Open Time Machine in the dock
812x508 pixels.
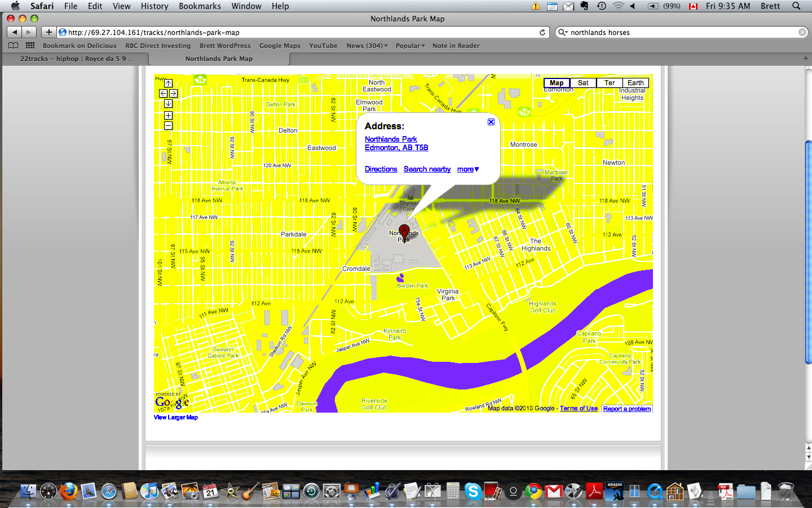311,491
